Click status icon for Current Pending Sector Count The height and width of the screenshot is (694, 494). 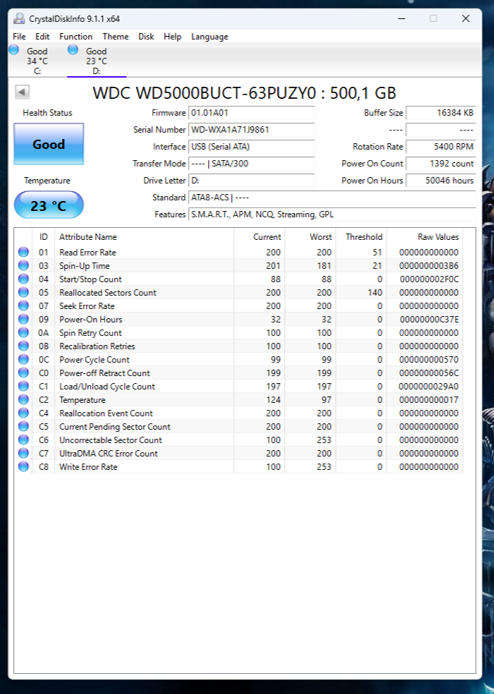coord(23,426)
